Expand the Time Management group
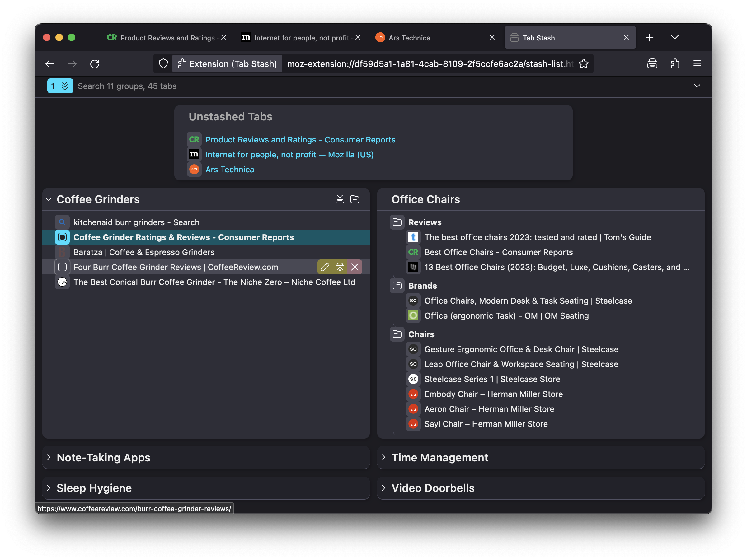This screenshot has width=747, height=560. pos(383,457)
